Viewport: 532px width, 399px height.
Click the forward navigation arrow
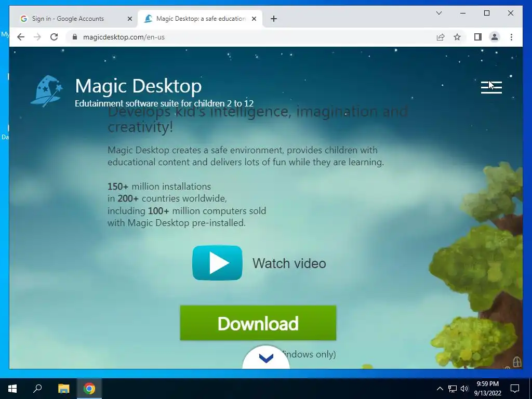point(37,37)
